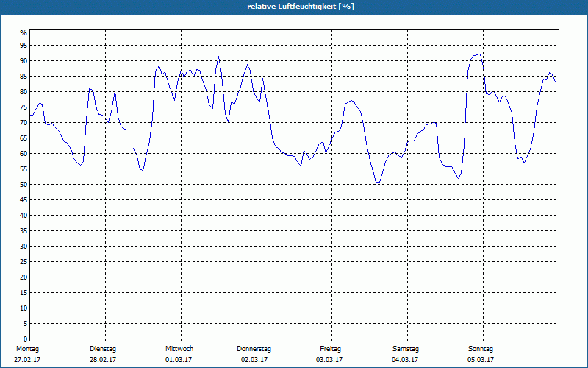588x368 pixels.
Task: Click the y-axis value 0
Action: [x=25, y=339]
